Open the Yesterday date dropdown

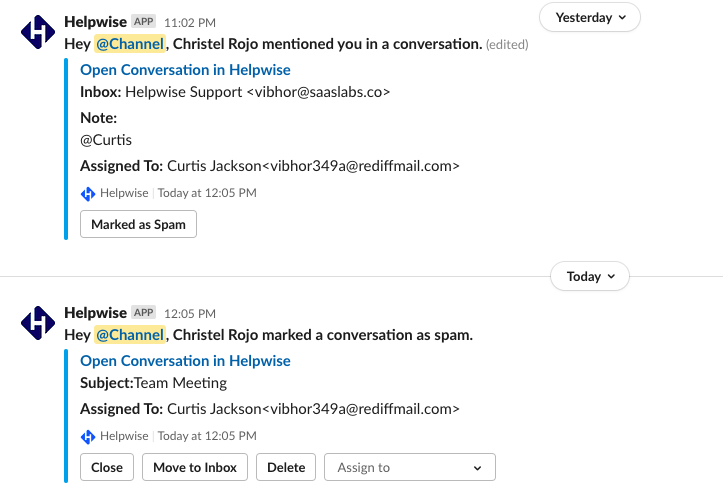click(x=590, y=17)
